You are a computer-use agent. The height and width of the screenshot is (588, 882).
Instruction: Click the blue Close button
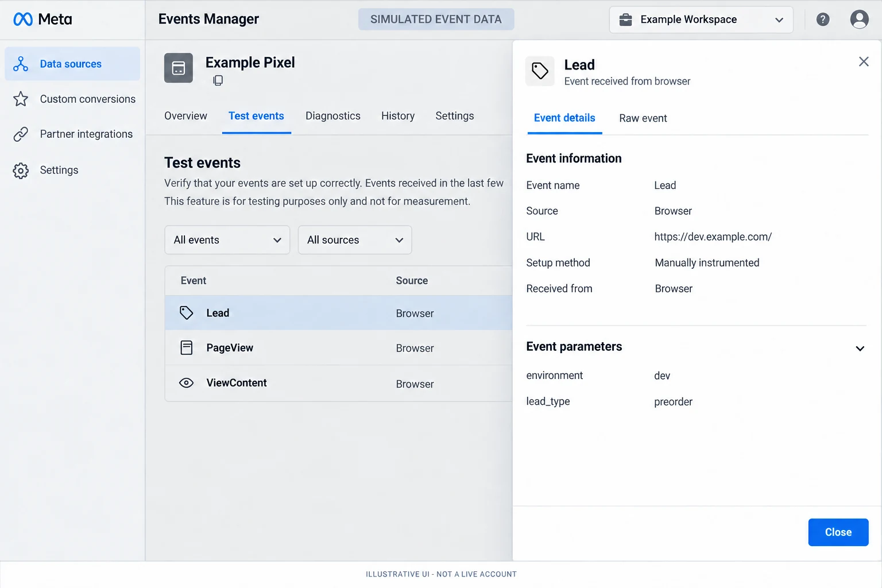(838, 532)
